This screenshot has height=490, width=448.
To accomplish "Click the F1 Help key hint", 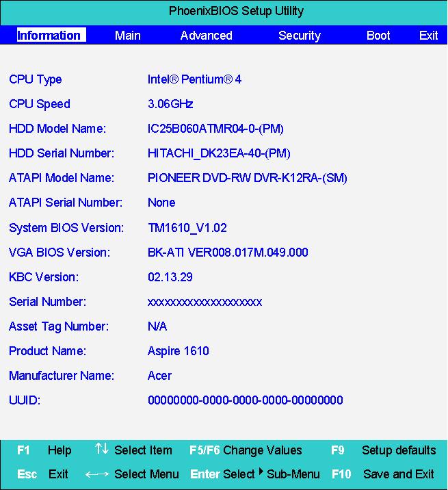I will point(44,450).
